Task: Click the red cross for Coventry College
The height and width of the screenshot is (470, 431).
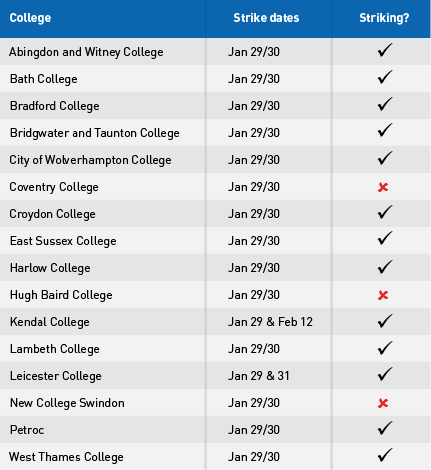Action: tap(383, 187)
